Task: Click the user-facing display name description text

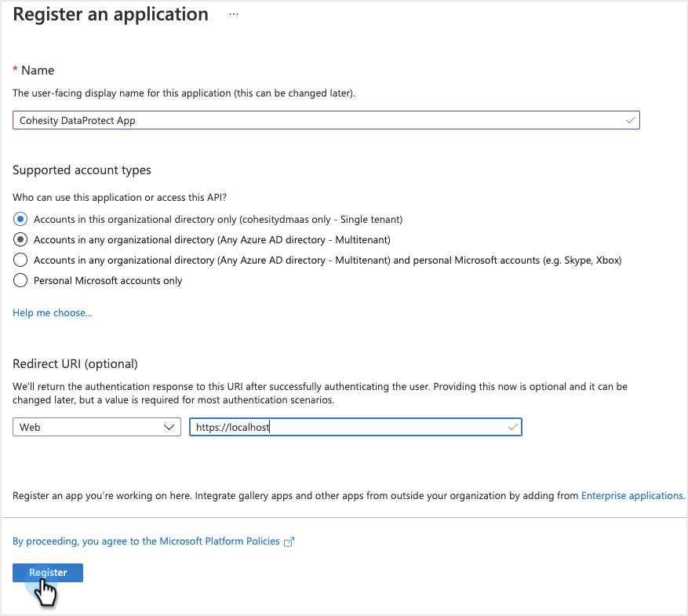Action: point(184,93)
